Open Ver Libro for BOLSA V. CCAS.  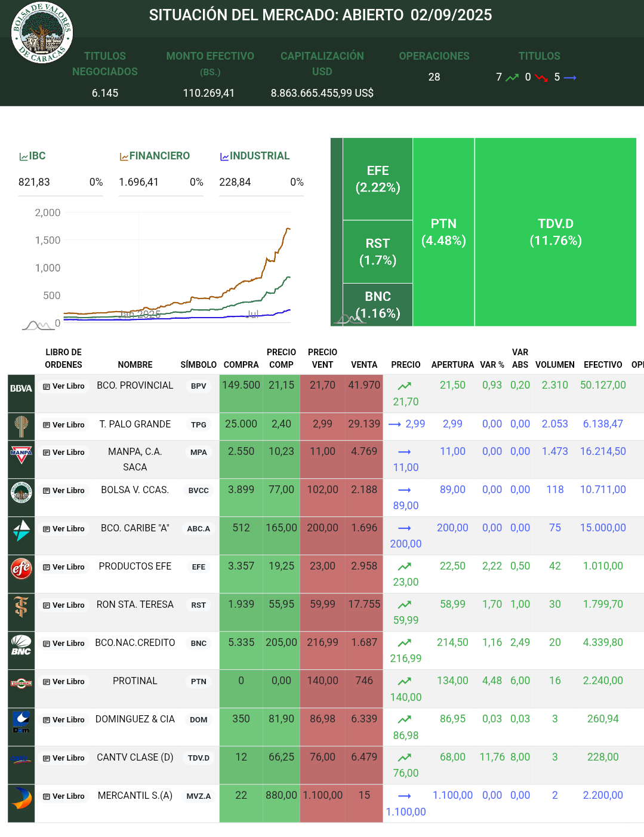pos(64,491)
